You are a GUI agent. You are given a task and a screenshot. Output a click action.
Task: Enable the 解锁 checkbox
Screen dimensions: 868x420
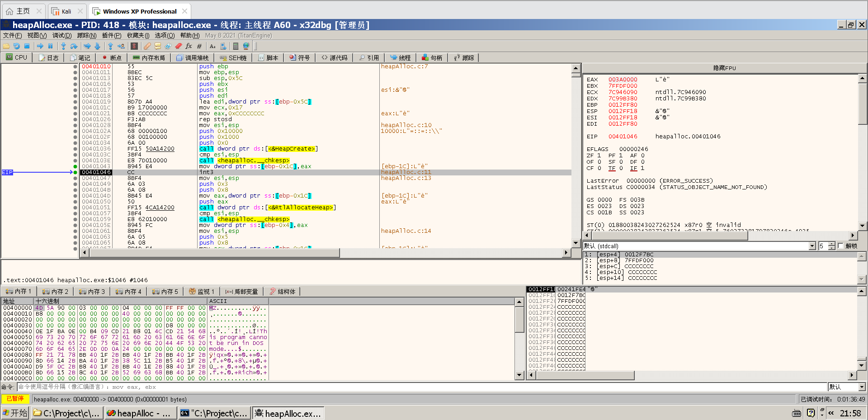(x=841, y=246)
